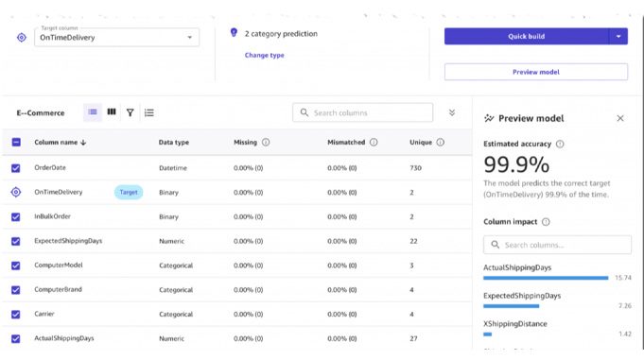Switch to the list view icon

pyautogui.click(x=93, y=112)
